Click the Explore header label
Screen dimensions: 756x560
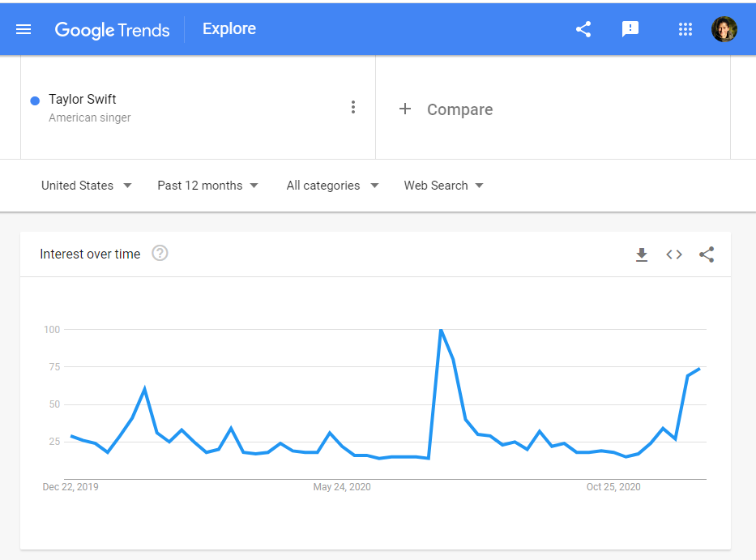click(x=229, y=29)
